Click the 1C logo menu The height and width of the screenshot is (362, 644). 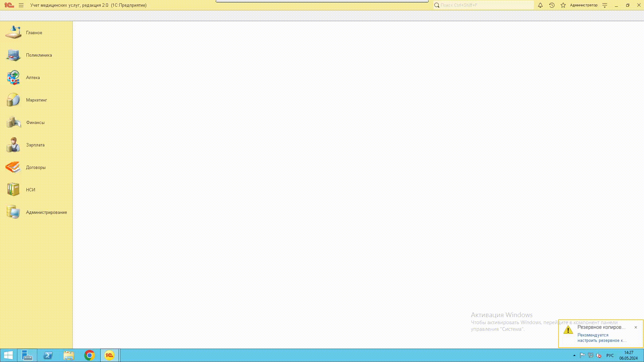click(9, 5)
